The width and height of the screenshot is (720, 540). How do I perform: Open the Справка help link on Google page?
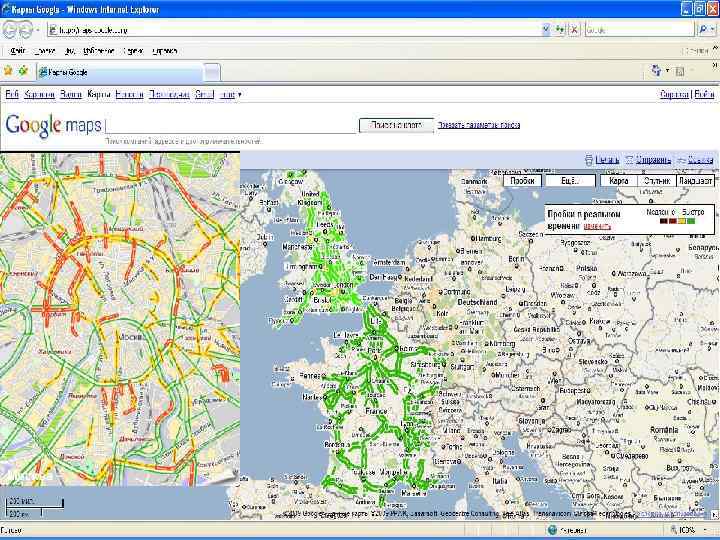point(674,94)
